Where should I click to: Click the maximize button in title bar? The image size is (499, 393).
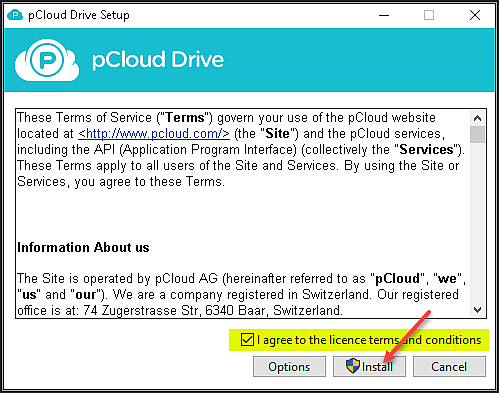(429, 15)
